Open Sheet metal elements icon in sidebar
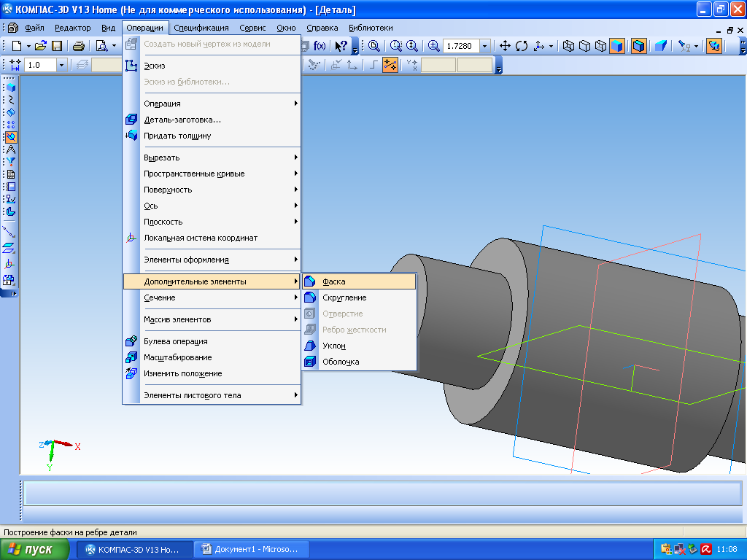Viewport: 747px width, 560px height. click(x=11, y=211)
